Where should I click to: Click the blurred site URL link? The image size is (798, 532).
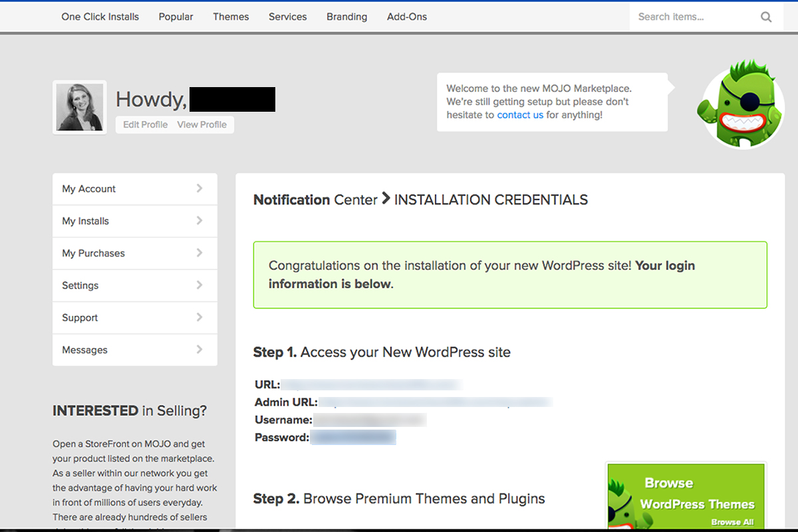click(x=371, y=384)
